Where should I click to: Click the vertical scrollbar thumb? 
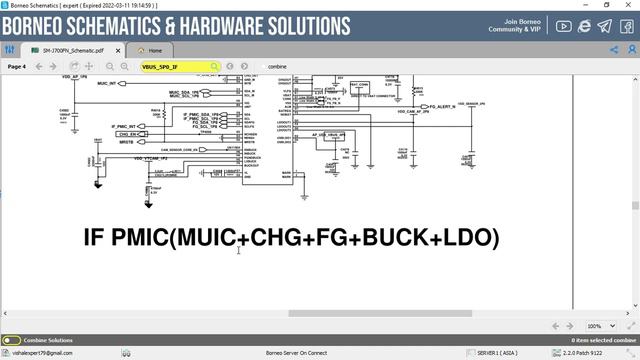pyautogui.click(x=635, y=205)
